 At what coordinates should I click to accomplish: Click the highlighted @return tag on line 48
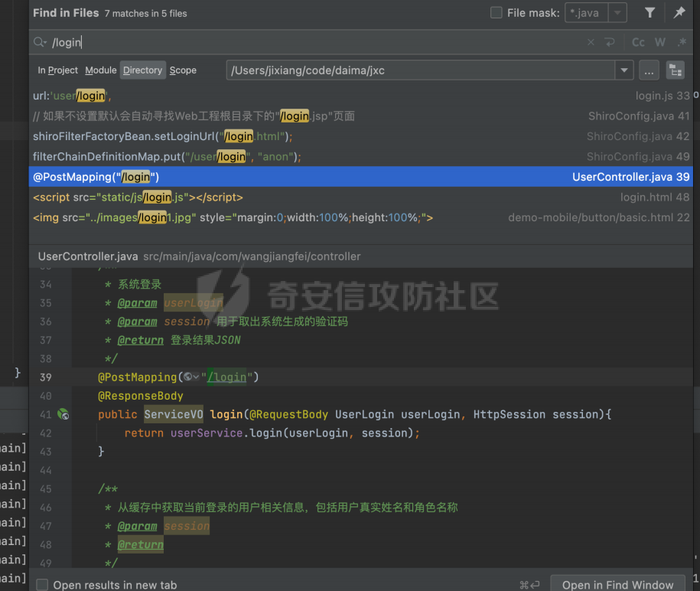[x=141, y=544]
